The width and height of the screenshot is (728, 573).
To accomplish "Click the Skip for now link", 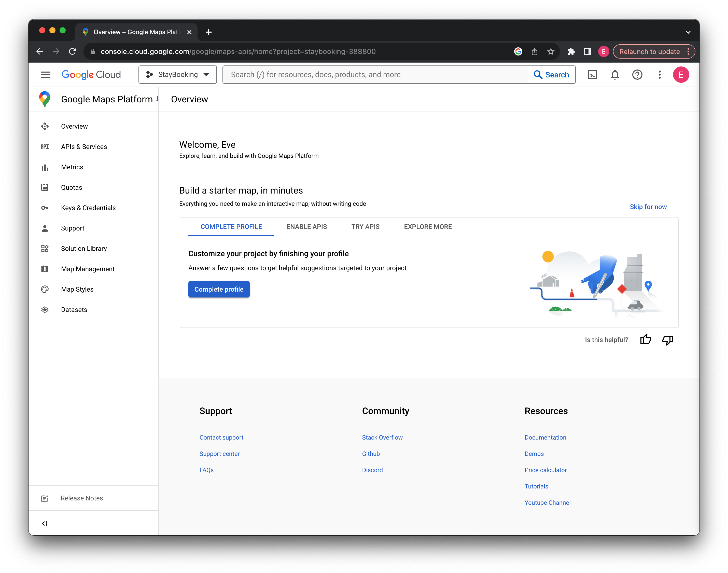I will [x=648, y=207].
